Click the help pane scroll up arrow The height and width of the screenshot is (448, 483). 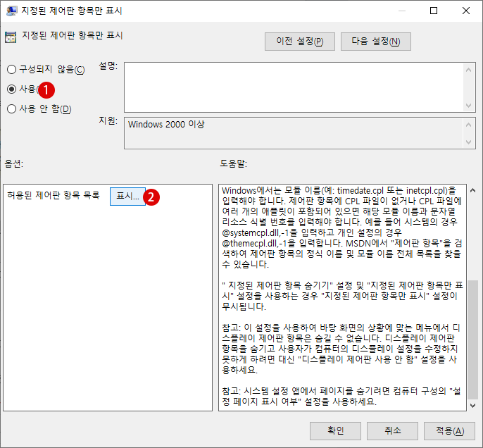472,190
